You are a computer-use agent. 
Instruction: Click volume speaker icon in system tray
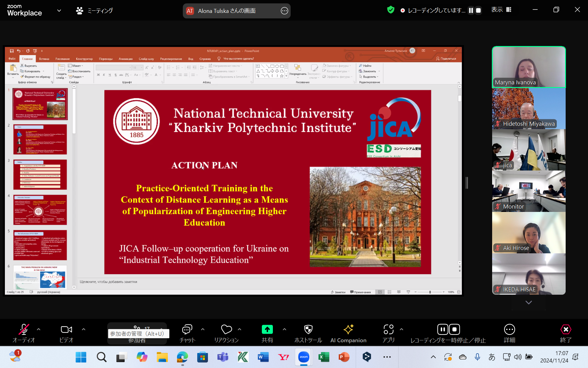pos(518,357)
